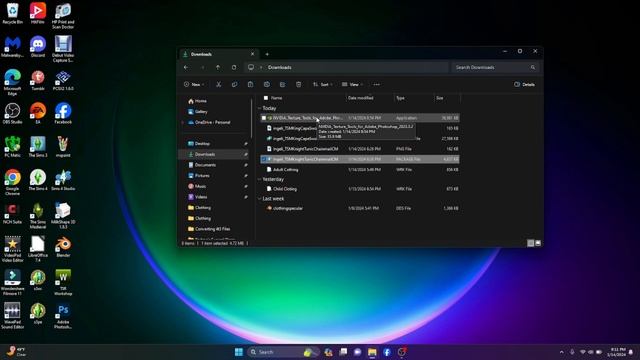Tick the checkbox on the NVIDIA_Texture_Tools row

[264, 118]
